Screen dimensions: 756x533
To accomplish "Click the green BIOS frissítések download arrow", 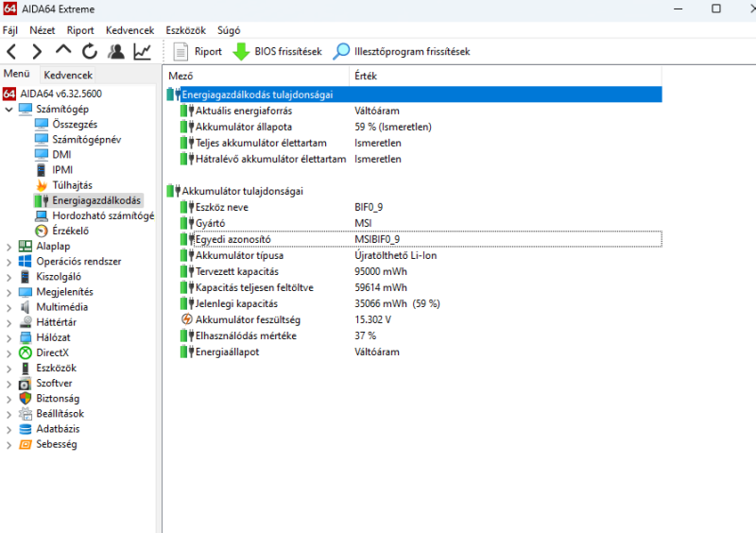I will tap(241, 52).
